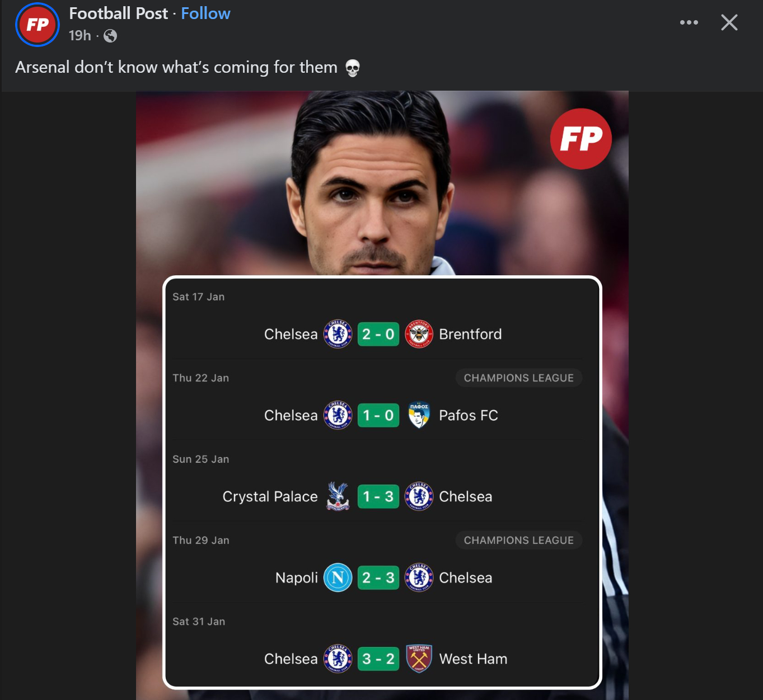The height and width of the screenshot is (700, 763).
Task: Click the Crystal Palace eagle crest
Action: (338, 496)
